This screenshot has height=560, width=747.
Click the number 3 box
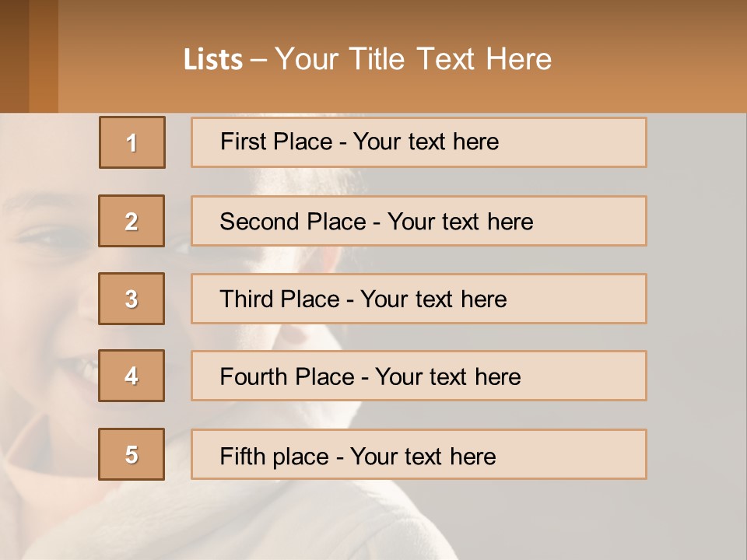132,299
